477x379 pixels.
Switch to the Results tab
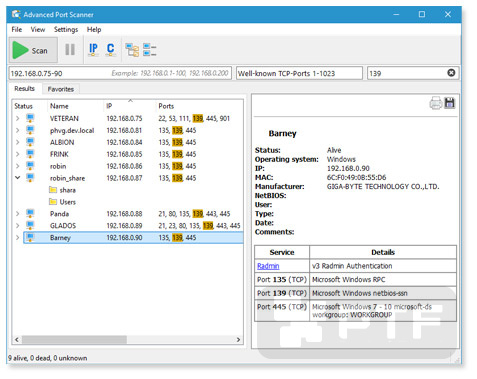[25, 89]
